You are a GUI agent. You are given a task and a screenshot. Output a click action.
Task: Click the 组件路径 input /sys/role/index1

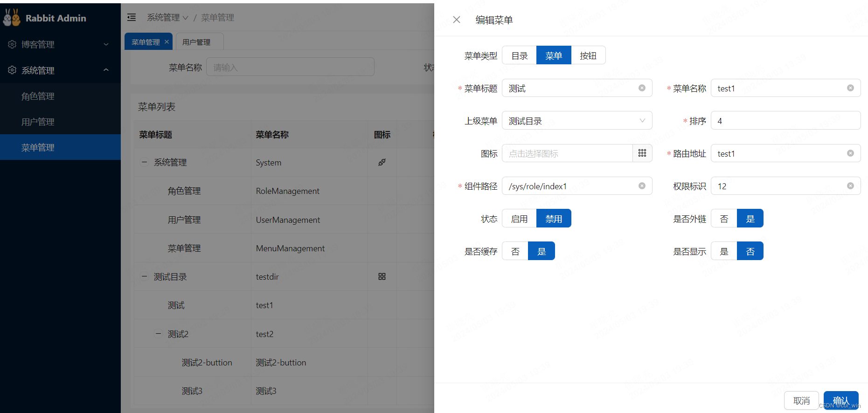click(577, 186)
